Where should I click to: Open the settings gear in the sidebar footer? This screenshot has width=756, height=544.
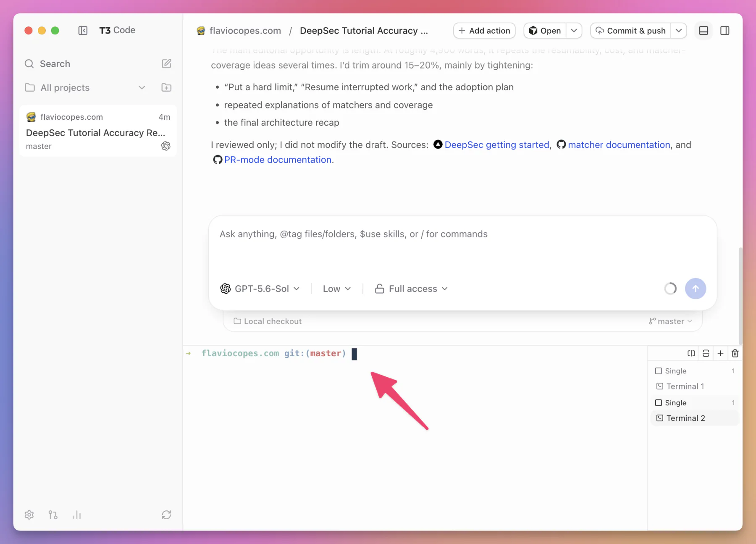29,515
